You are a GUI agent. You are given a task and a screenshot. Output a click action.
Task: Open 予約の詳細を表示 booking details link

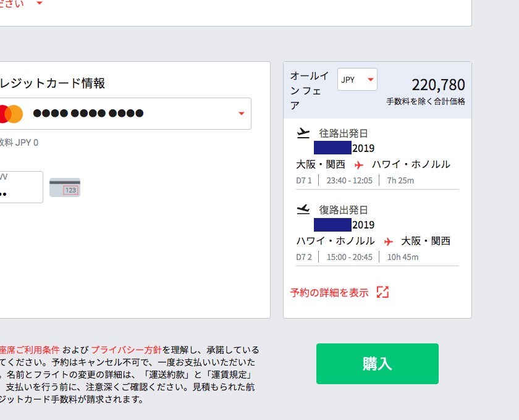(329, 293)
